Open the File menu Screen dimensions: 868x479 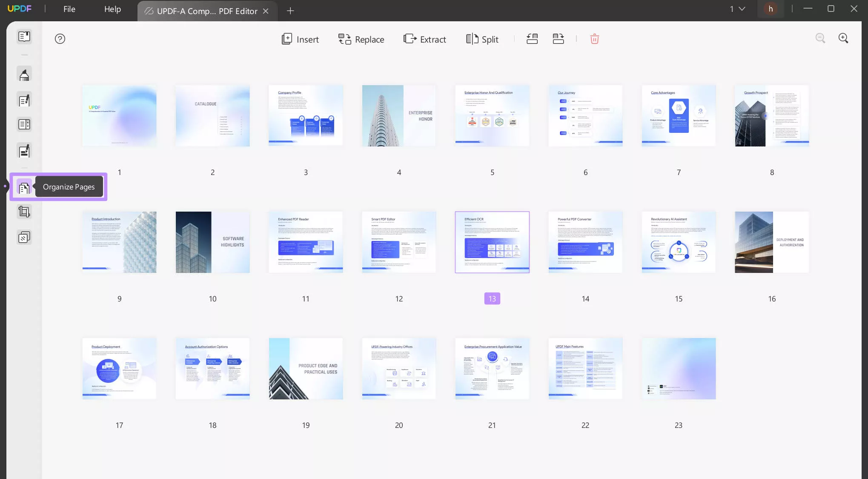click(69, 9)
